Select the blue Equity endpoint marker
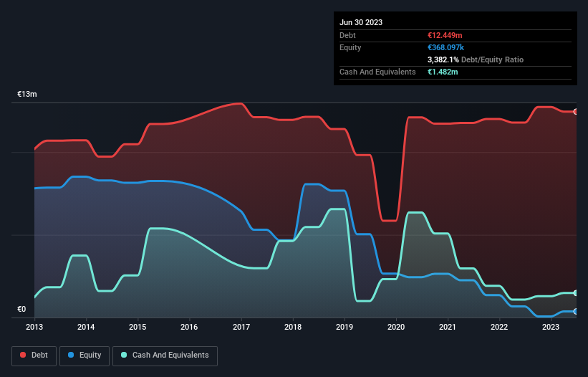 (x=576, y=311)
